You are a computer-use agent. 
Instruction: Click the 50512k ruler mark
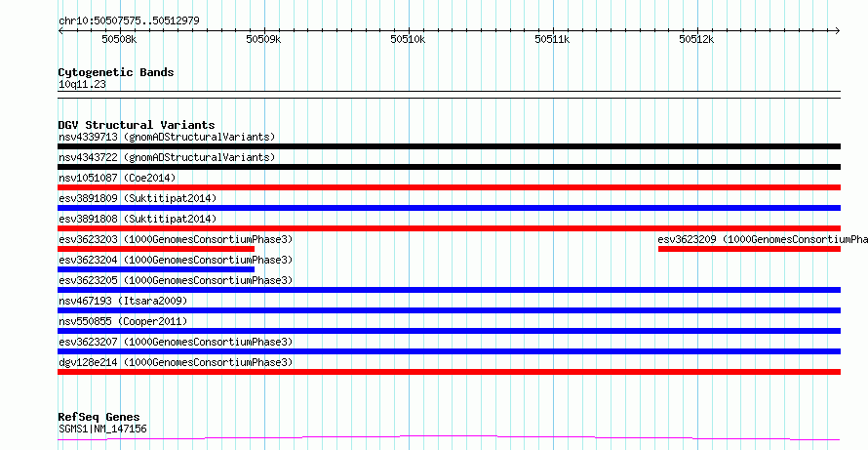point(696,39)
